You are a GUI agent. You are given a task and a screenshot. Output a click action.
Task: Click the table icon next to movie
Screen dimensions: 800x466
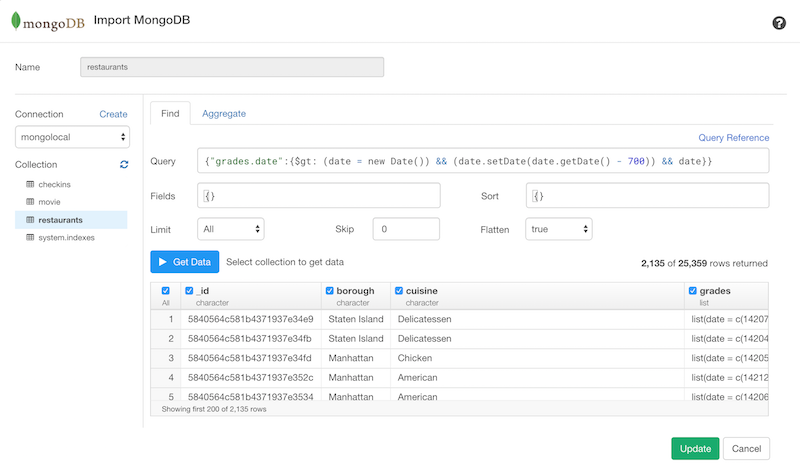click(x=30, y=202)
